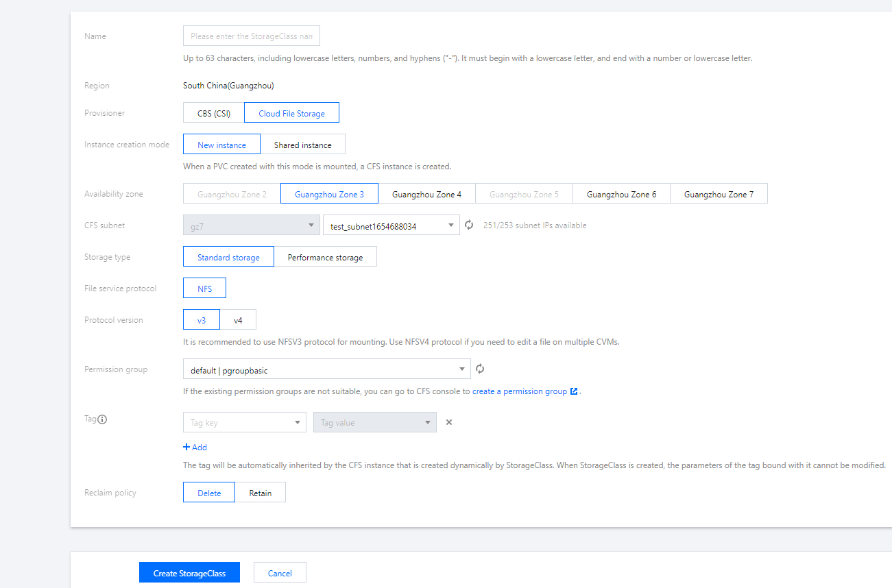Select protocol version v3

[x=202, y=320]
